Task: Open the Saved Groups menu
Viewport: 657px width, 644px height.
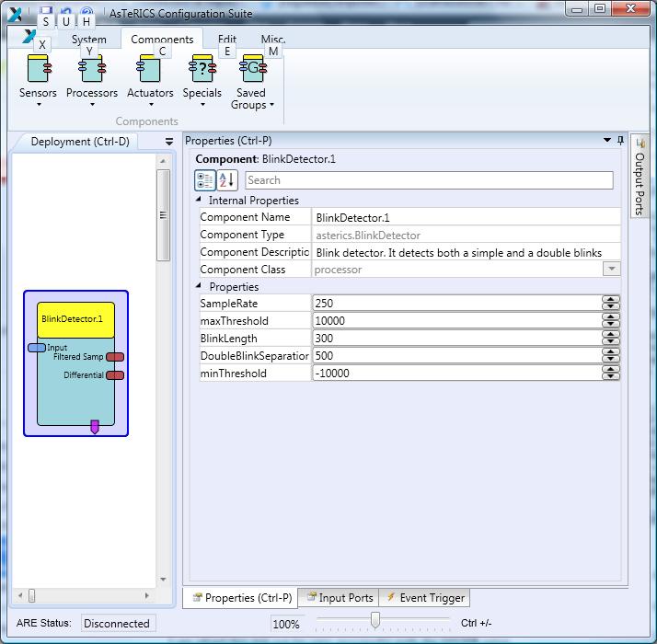Action: tap(252, 82)
